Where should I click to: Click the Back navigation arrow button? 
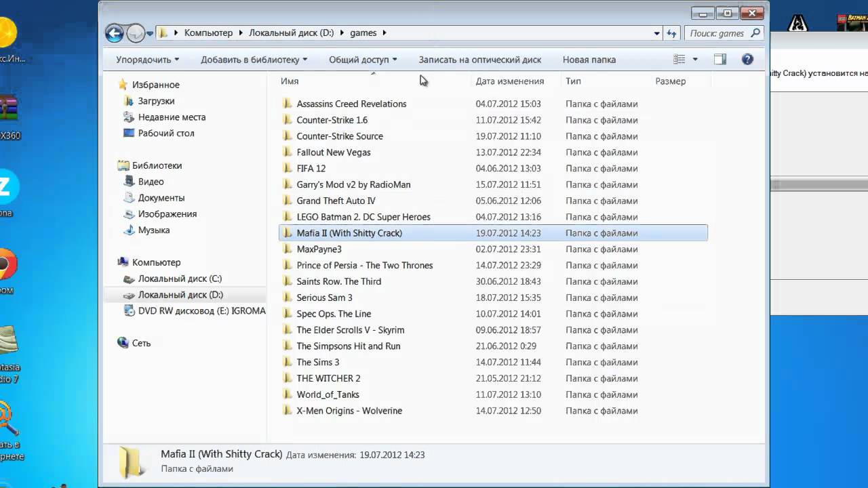(x=115, y=33)
